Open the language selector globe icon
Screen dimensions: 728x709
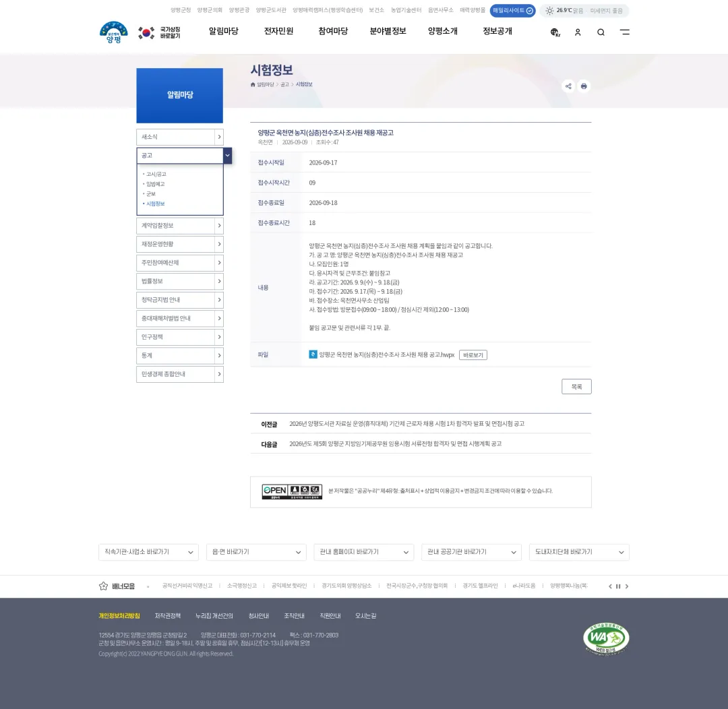(x=555, y=32)
